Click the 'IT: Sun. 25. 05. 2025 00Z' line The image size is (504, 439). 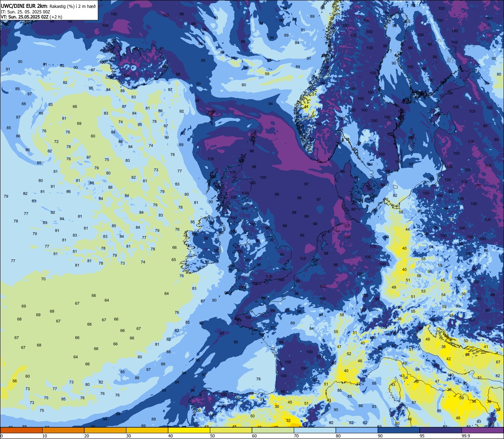[x=25, y=11]
